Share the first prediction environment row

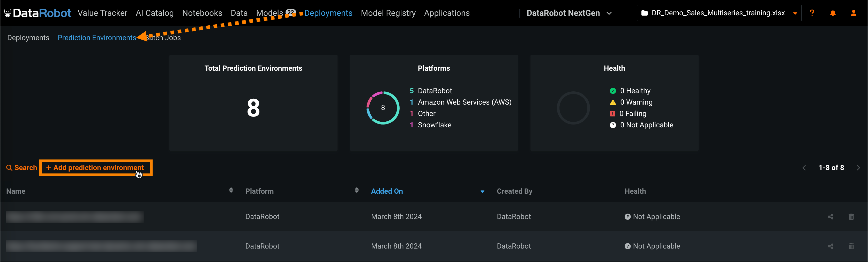pos(830,217)
